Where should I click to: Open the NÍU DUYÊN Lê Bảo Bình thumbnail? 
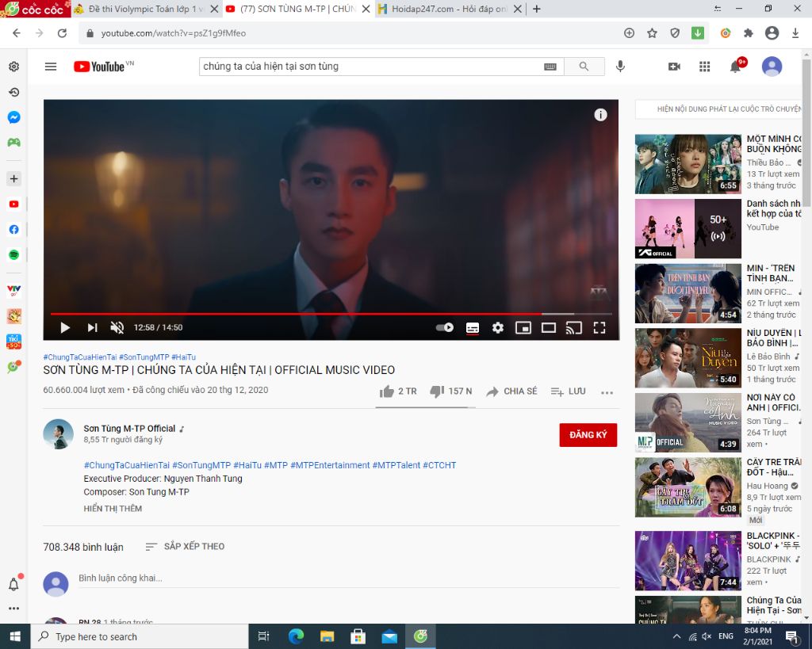pyautogui.click(x=688, y=358)
